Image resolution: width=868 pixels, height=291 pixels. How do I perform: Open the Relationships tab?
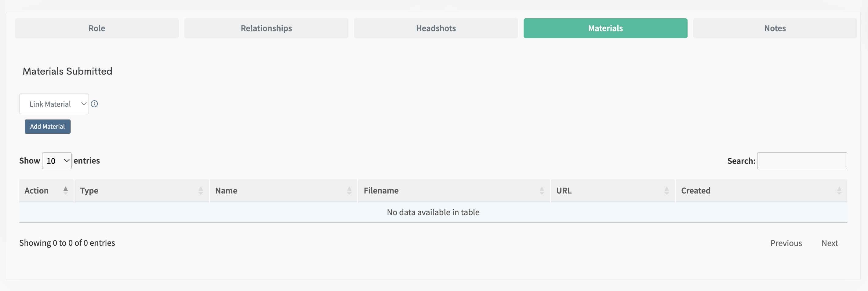(x=266, y=28)
